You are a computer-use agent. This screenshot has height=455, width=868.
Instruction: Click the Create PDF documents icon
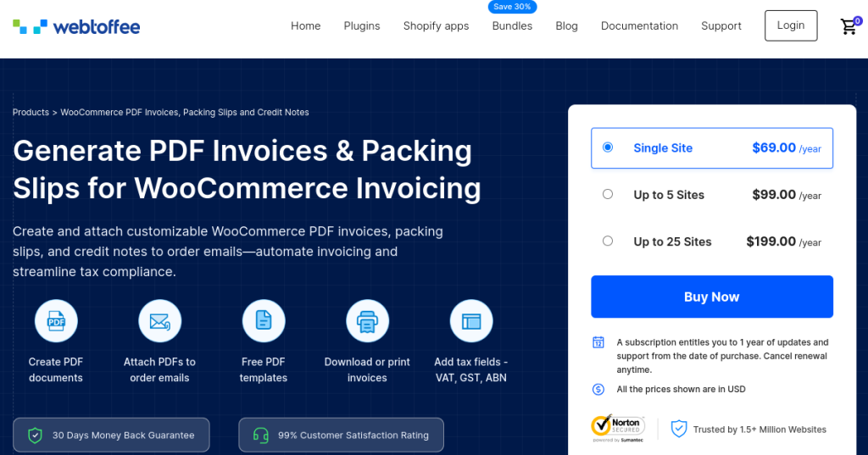[x=56, y=321]
